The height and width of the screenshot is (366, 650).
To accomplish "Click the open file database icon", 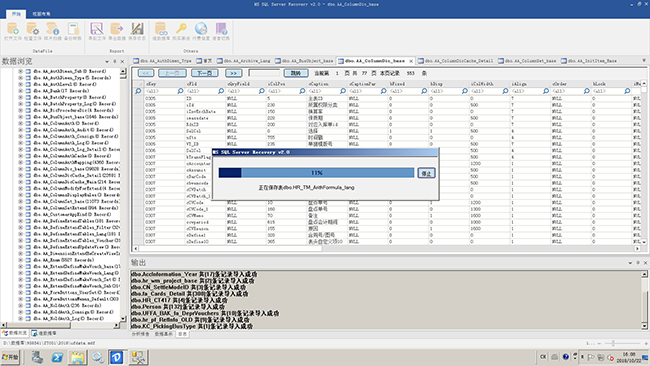I will tap(12, 29).
